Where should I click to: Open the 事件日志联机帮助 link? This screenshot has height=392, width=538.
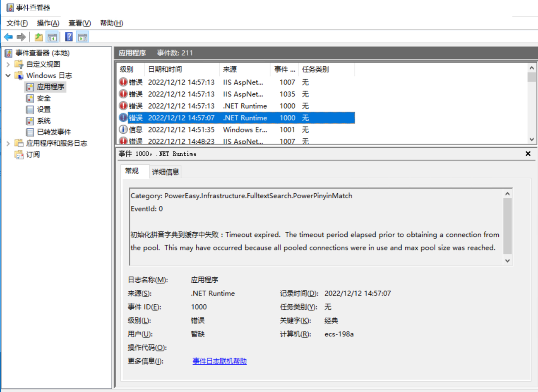tap(219, 361)
